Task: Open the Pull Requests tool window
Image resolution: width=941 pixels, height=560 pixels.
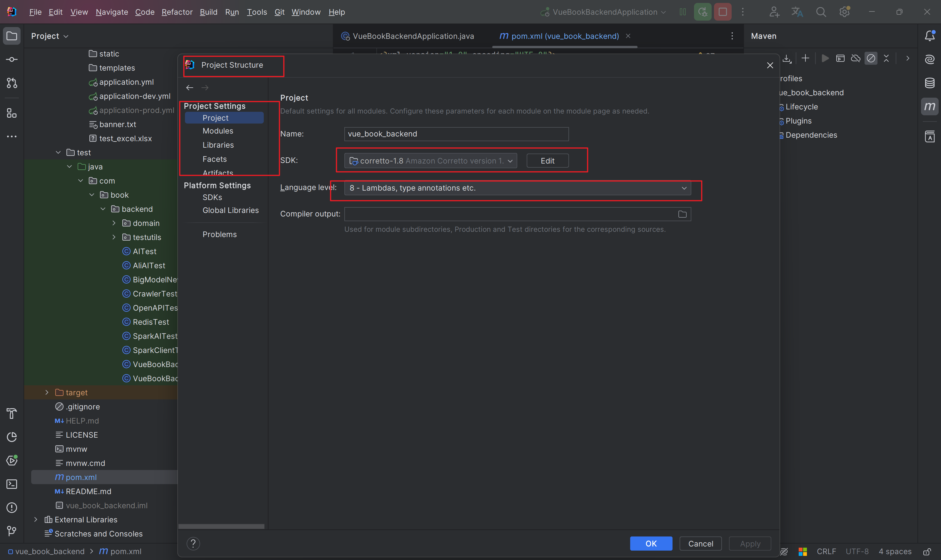Action: [12, 83]
